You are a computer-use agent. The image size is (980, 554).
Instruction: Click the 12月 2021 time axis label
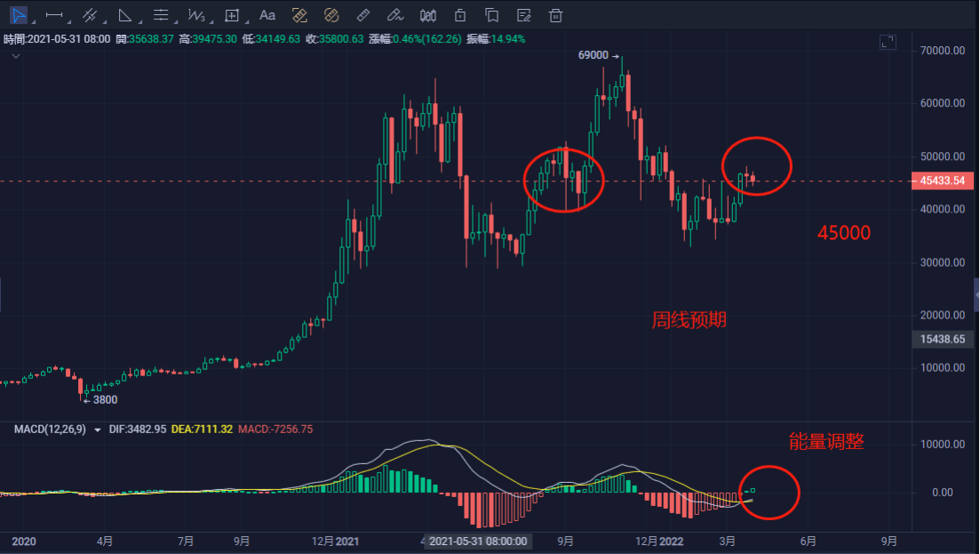point(335,542)
